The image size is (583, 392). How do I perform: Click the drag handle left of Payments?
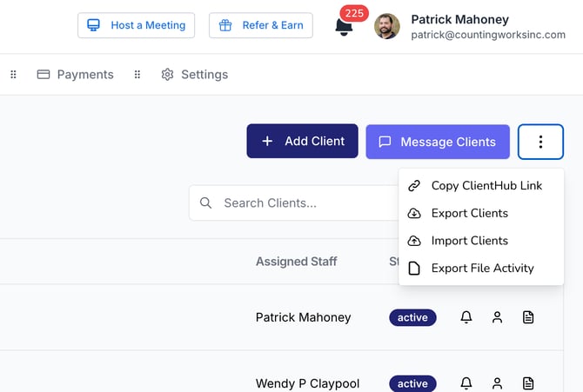[x=13, y=75]
